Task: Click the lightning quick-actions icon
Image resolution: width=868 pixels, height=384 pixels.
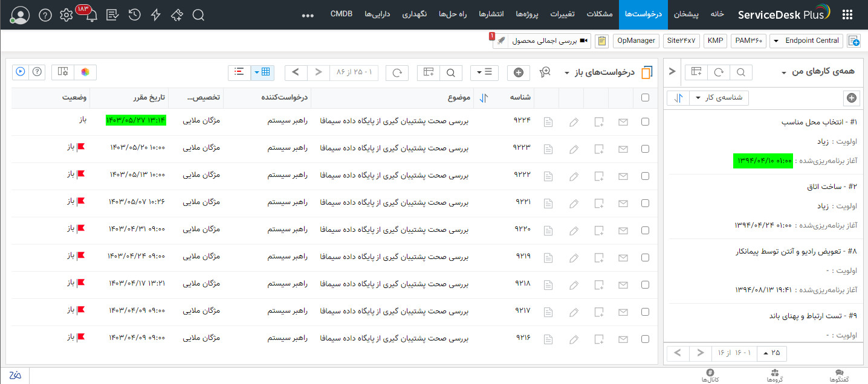Action: coord(155,14)
